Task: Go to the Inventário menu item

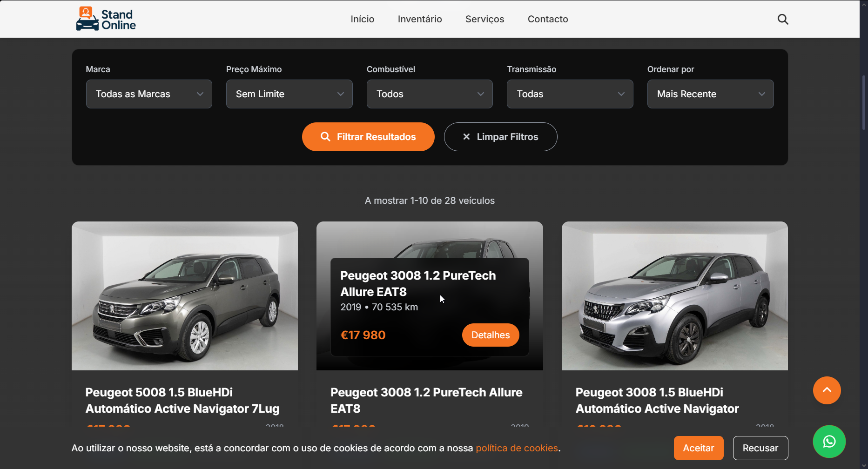Action: pos(419,19)
